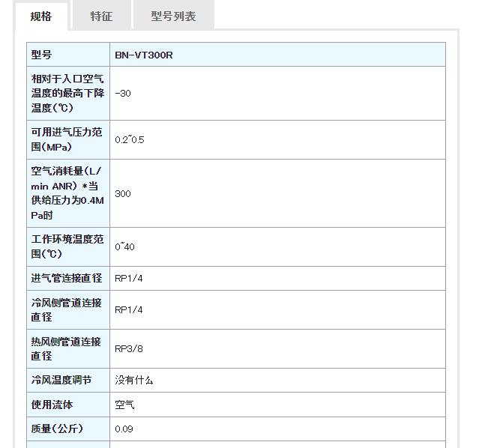Open the 型号列表 tab
This screenshot has width=479, height=448.
pos(173,16)
